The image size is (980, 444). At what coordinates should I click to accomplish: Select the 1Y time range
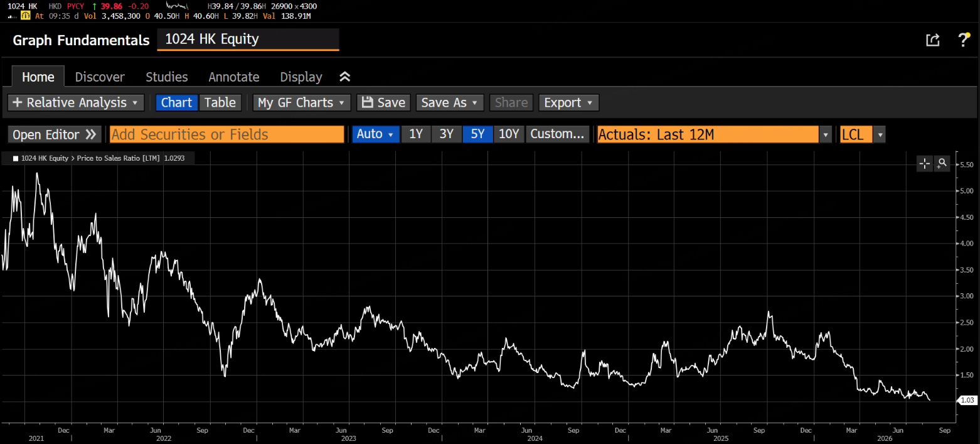tap(416, 134)
